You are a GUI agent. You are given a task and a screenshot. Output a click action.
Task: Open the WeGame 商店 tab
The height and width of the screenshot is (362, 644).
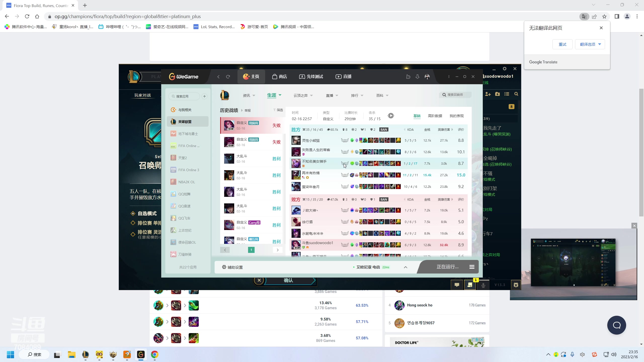[279, 77]
